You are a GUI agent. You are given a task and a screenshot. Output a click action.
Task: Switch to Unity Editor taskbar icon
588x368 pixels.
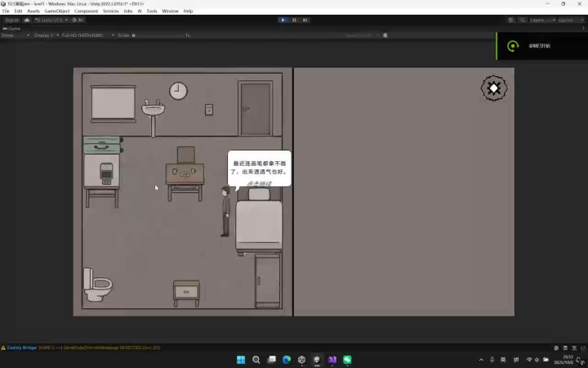click(317, 360)
